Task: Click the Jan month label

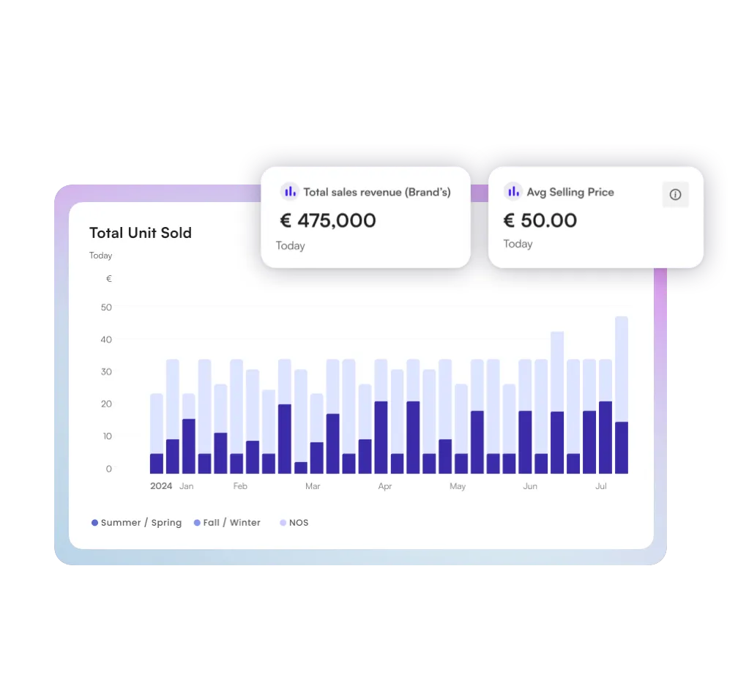Action: coord(186,485)
